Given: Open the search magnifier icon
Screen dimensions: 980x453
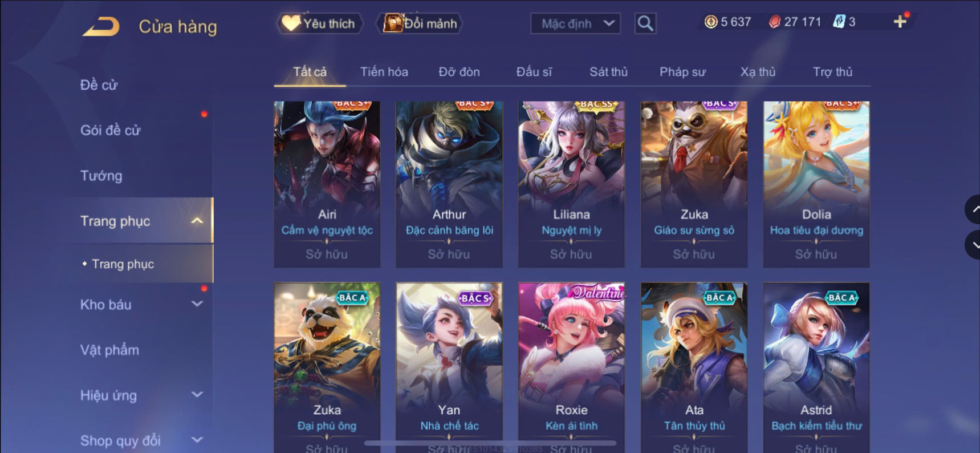Looking at the screenshot, I should pyautogui.click(x=645, y=23).
